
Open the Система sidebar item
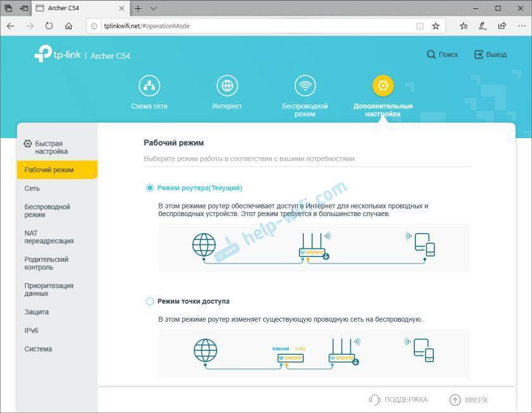coord(58,349)
